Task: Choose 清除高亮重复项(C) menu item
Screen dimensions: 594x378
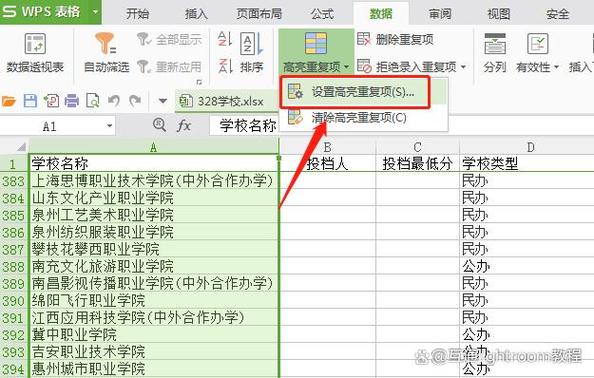Action: 364,118
